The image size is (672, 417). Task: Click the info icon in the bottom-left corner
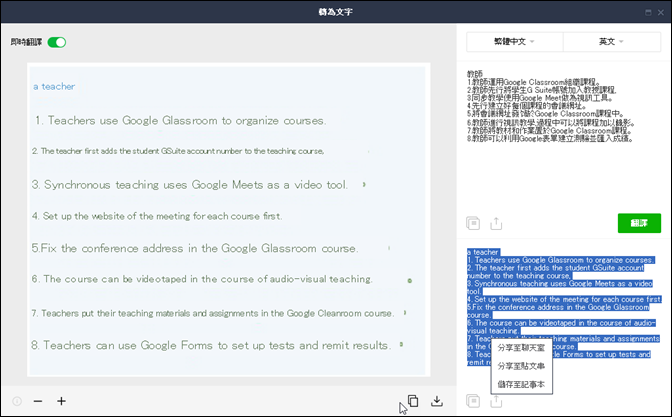(x=17, y=401)
